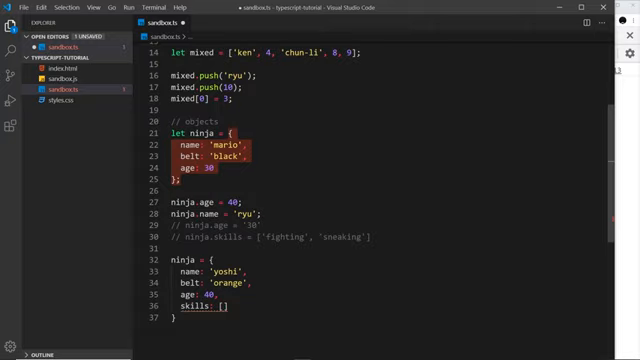The width and height of the screenshot is (640, 360).
Task: Click the '// objects' comment
Action: click(x=195, y=122)
